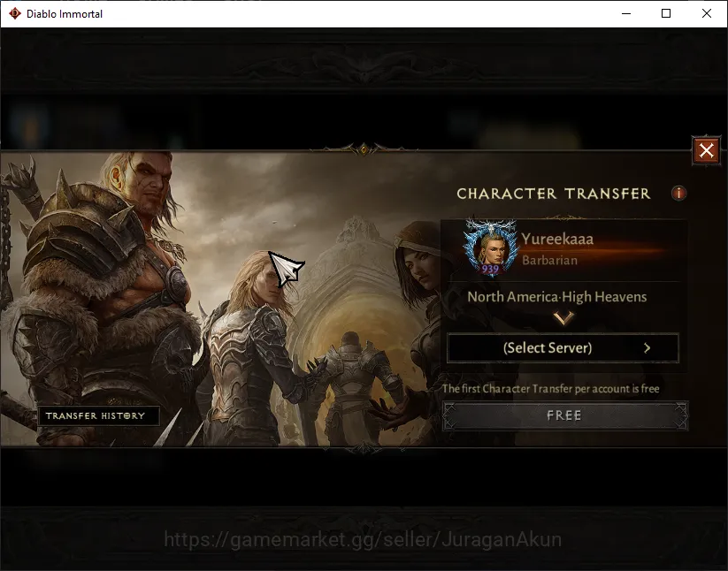The image size is (728, 571).
Task: Click the Character Transfer heading
Action: pos(554,194)
